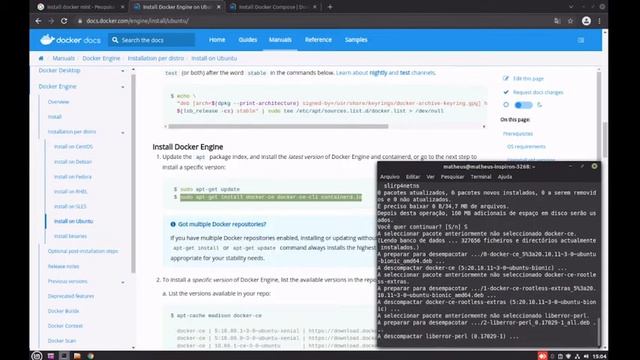Image resolution: width=640 pixels, height=360 pixels.
Task: Open 'Install on CentOS' in sidebar
Action: 73,147
